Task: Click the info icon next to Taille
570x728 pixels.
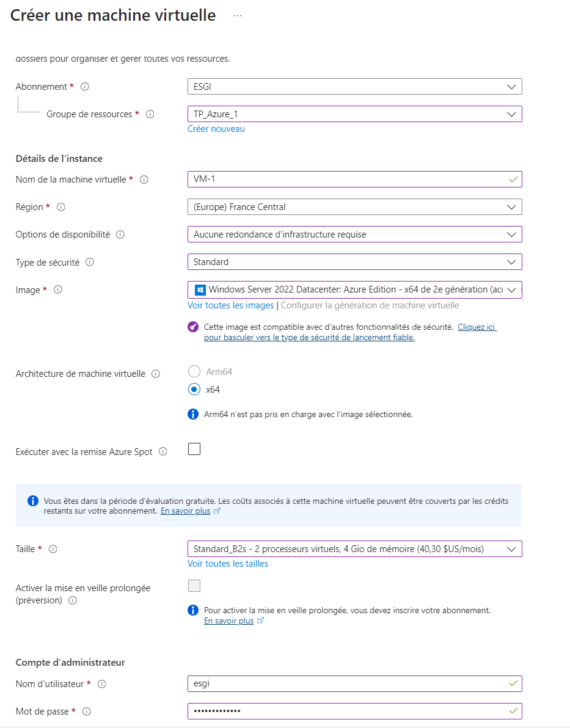Action: (x=53, y=549)
